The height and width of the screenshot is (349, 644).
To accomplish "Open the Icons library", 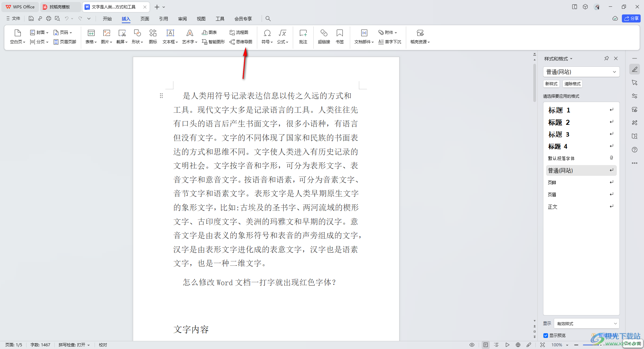I will [x=153, y=37].
